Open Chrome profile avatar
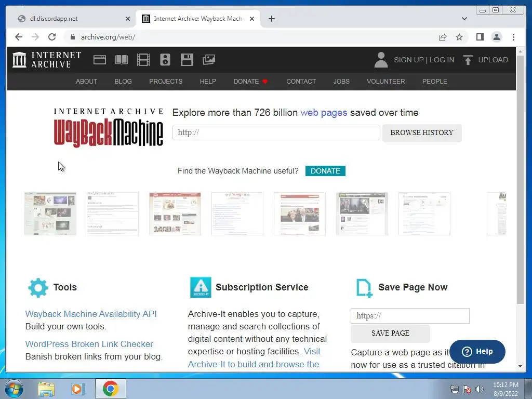Screen dimensions: 532x399 click(496, 37)
